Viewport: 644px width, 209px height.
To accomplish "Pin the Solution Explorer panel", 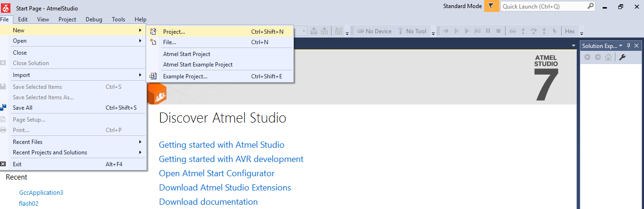I will [628, 46].
